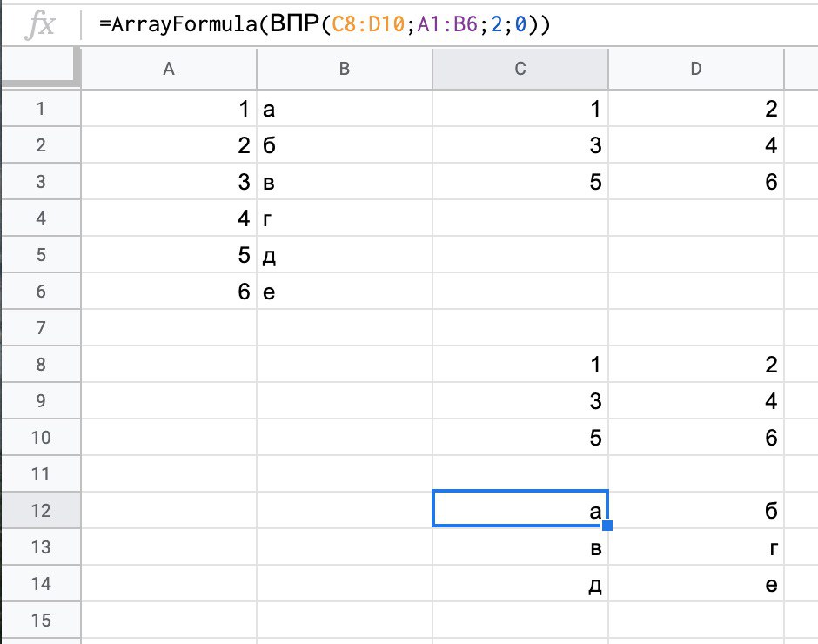This screenshot has width=818, height=644.
Task: Click the select-all corner box
Action: 41,66
